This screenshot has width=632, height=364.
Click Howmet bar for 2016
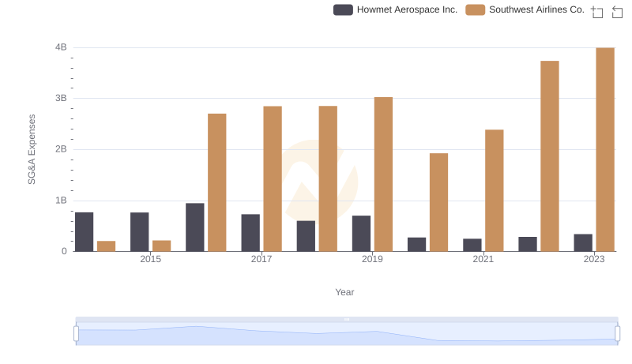pos(195,227)
